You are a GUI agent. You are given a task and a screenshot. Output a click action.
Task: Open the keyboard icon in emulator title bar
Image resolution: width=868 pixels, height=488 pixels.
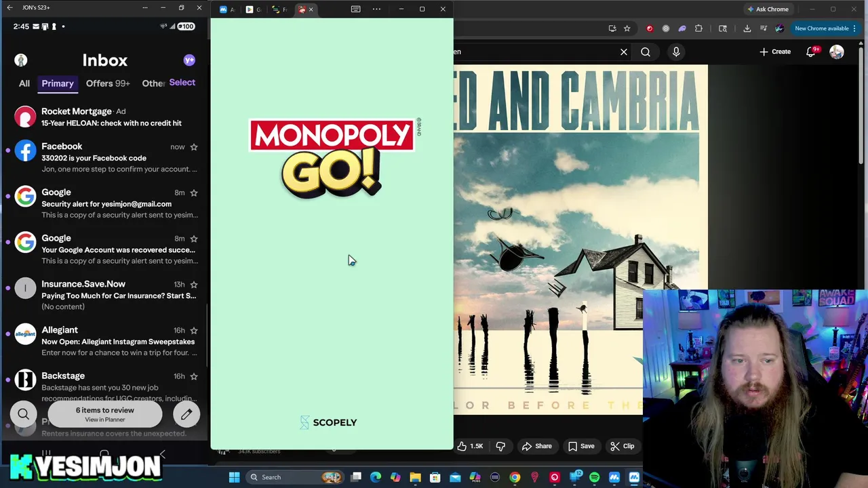click(x=356, y=9)
